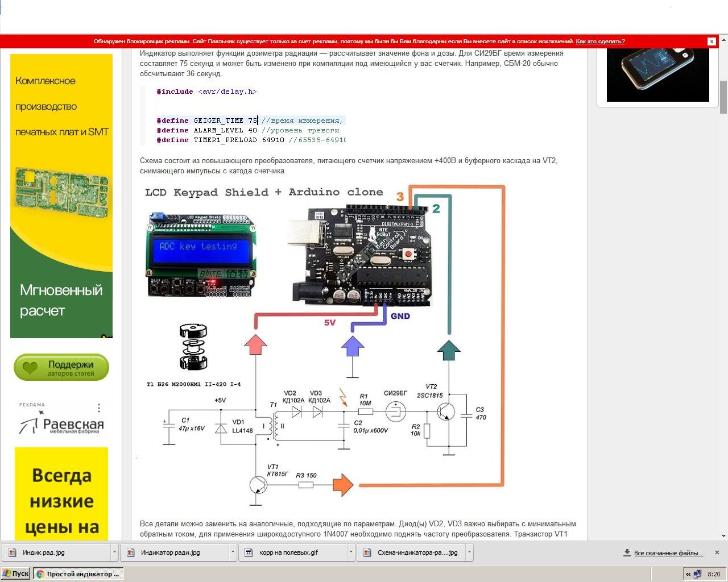Switch to Chrome 'Простой индикатор' taskbar item
This screenshot has width=728, height=582.
coord(78,574)
